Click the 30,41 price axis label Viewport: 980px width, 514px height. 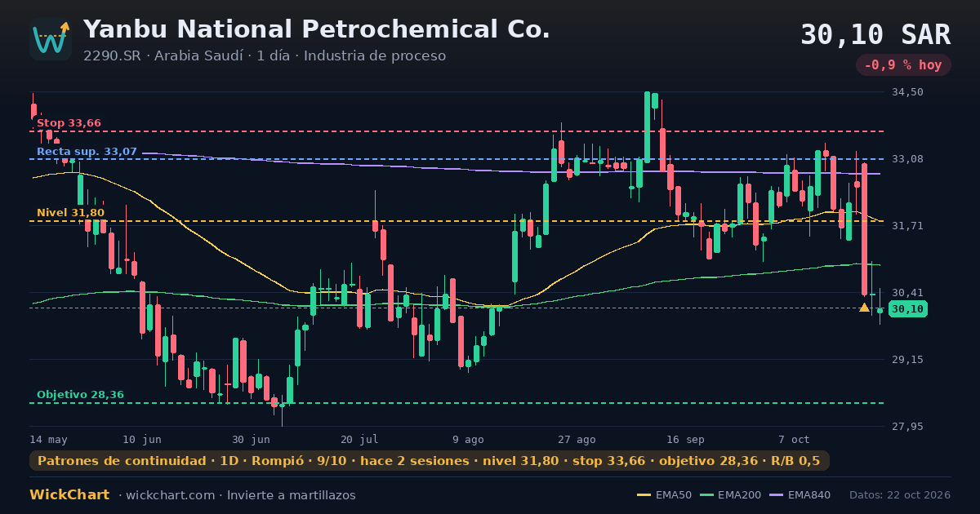click(x=907, y=293)
